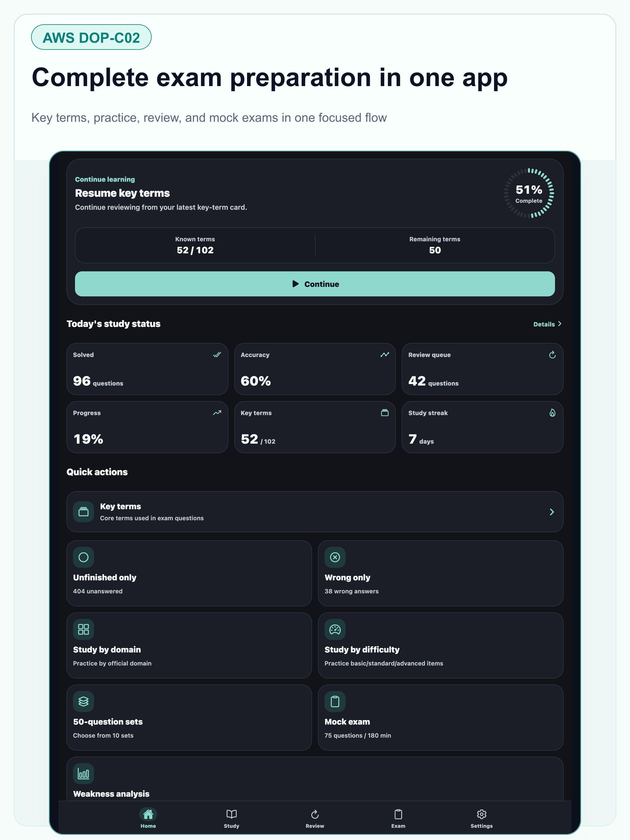Open the Wrong only card title
630x840 pixels.
click(x=347, y=577)
